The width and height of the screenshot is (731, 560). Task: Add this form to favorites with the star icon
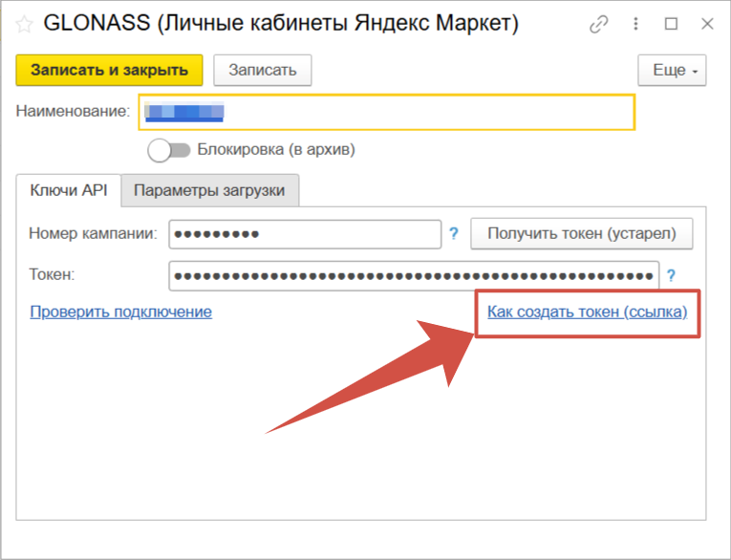[x=24, y=24]
